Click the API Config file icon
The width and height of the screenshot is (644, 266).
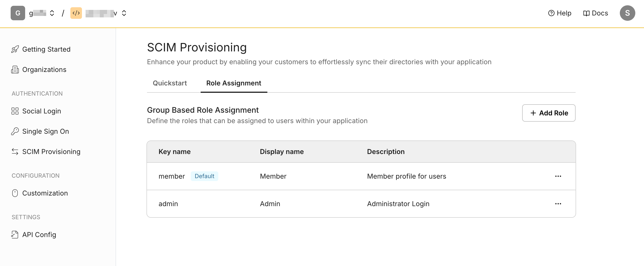15,235
